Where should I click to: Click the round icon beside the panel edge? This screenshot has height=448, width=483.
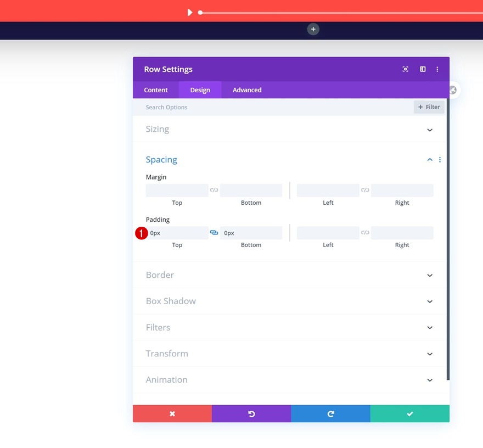[x=453, y=90]
